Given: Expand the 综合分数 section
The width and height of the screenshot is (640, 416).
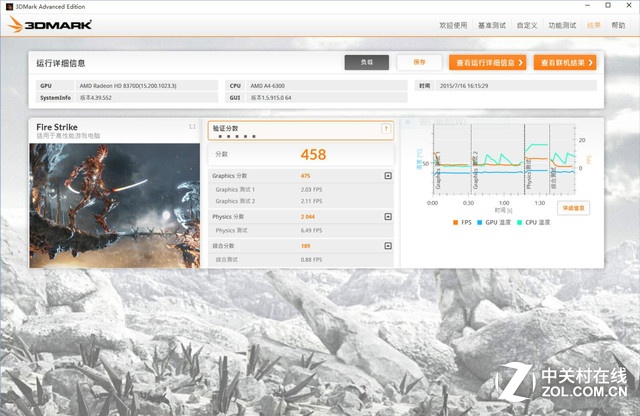Looking at the screenshot, I should click(x=387, y=246).
